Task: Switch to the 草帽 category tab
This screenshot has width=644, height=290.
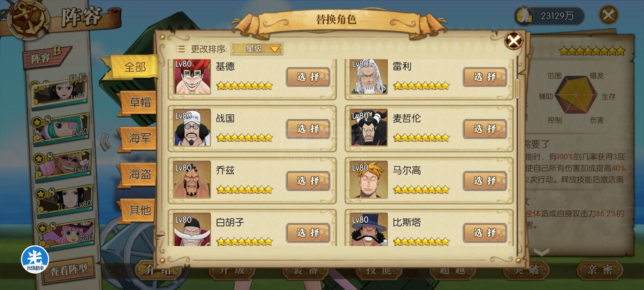Action: coord(139,102)
